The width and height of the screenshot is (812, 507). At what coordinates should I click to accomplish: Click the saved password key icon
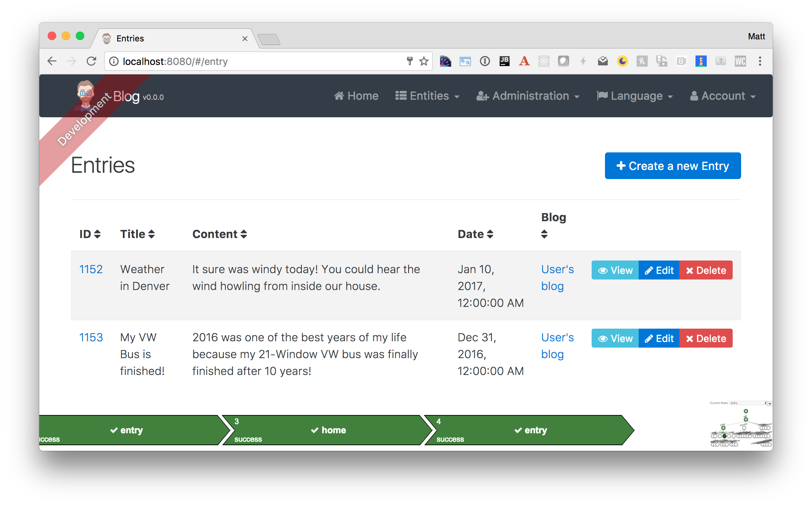tap(410, 61)
